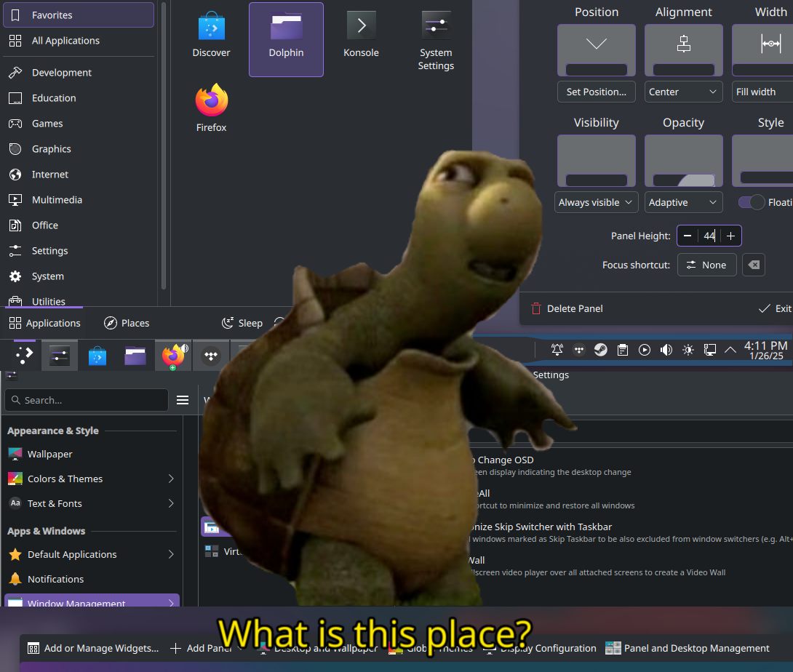The image size is (793, 672).
Task: Open the Always visible dropdown
Action: [596, 202]
